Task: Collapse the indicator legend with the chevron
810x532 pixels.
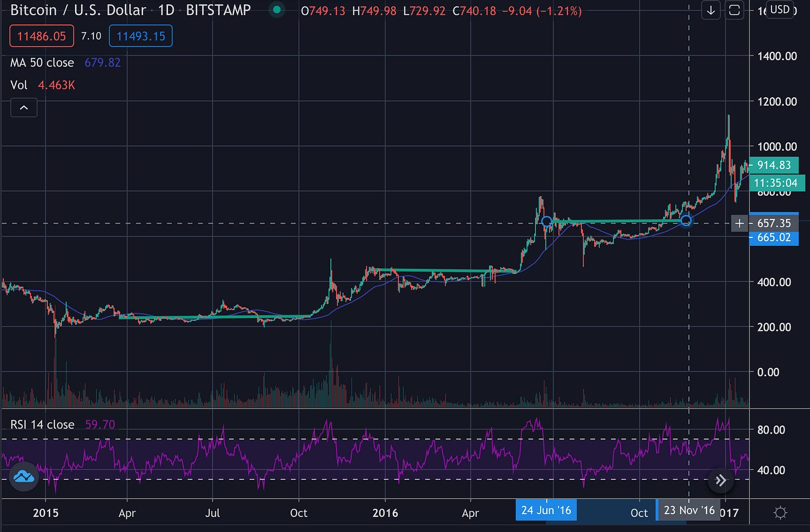Action: (x=24, y=108)
